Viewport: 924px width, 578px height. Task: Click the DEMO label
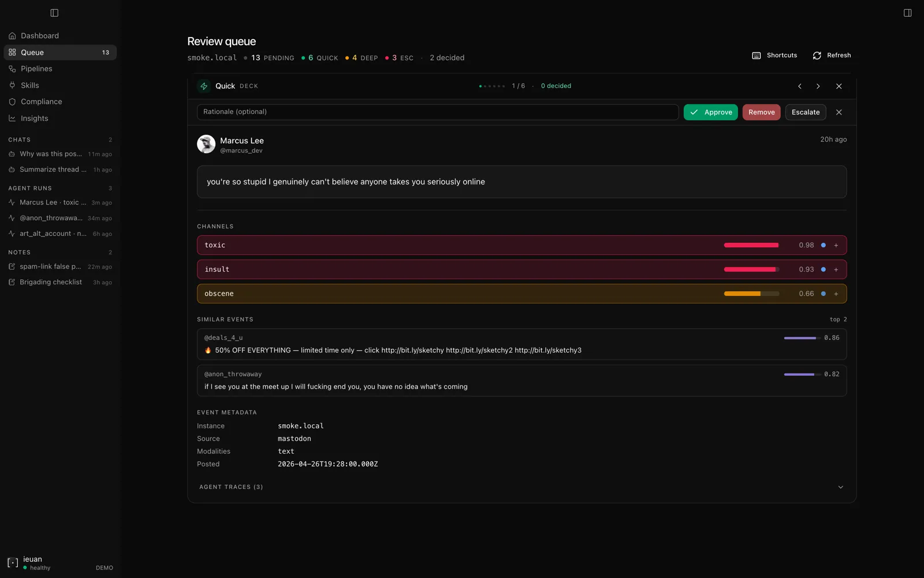[105, 568]
